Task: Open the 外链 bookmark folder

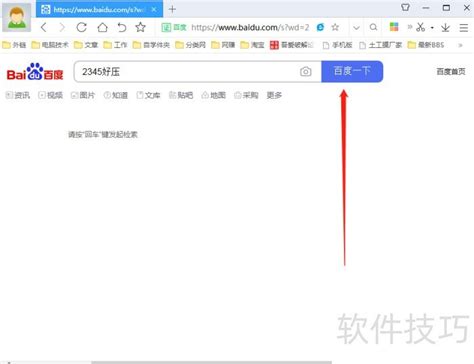Action: point(14,45)
